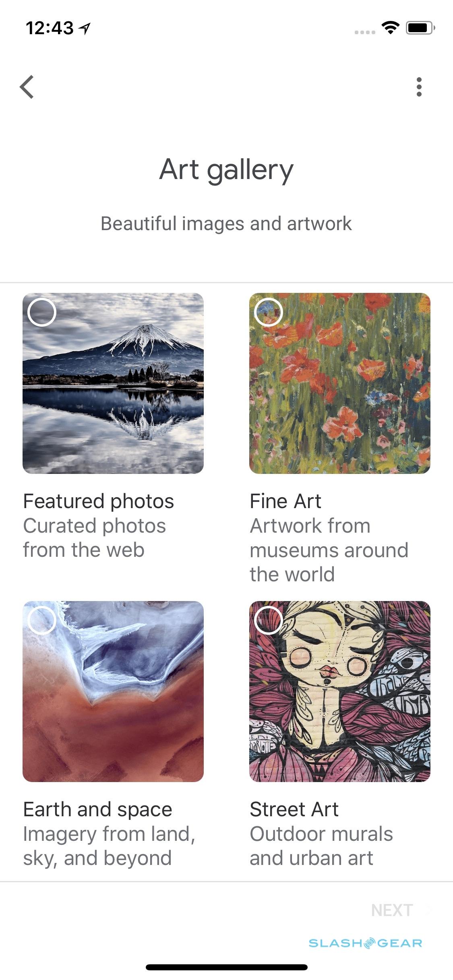Viewport: 453px width, 980px height.
Task: Tap the Street Art title text
Action: coord(294,809)
